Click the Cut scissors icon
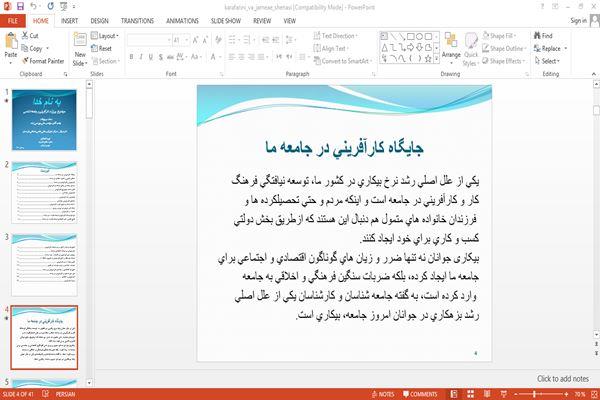This screenshot has width=600, height=400. [25, 36]
